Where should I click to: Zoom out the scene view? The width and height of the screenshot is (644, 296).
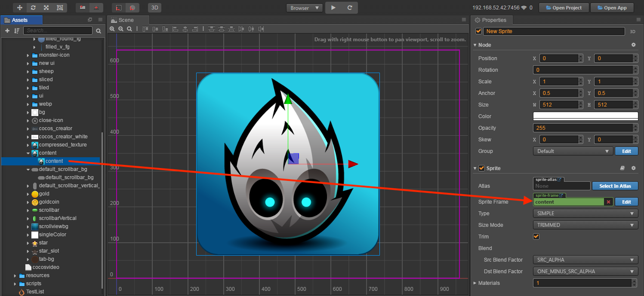click(x=121, y=29)
